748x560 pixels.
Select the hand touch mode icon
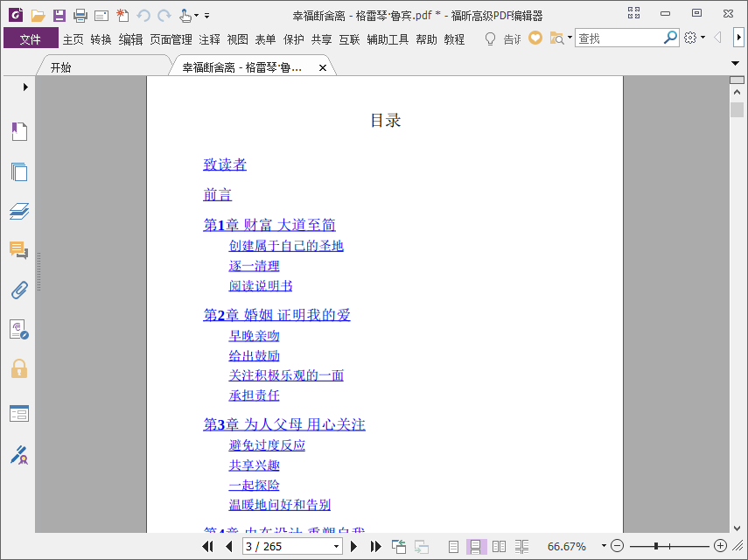185,16
